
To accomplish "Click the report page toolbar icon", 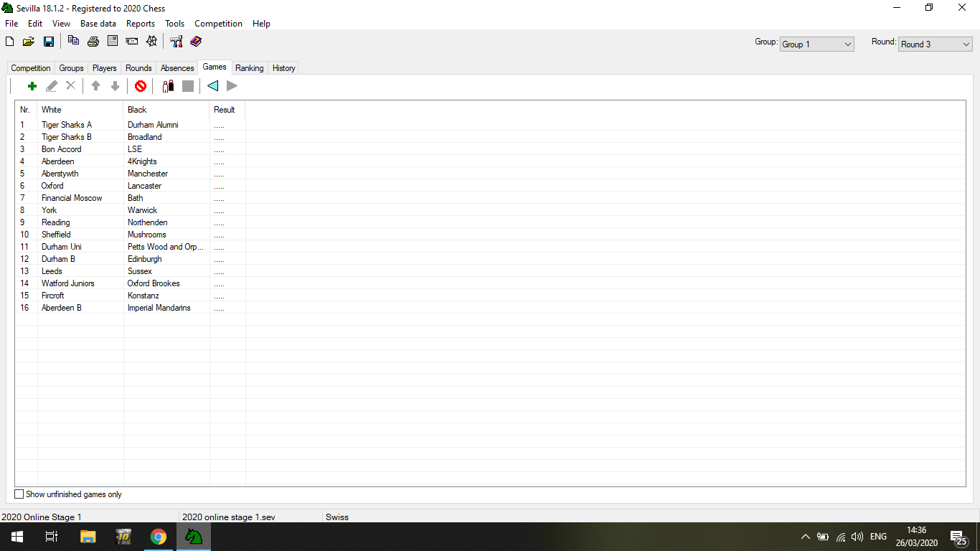I will point(113,41).
